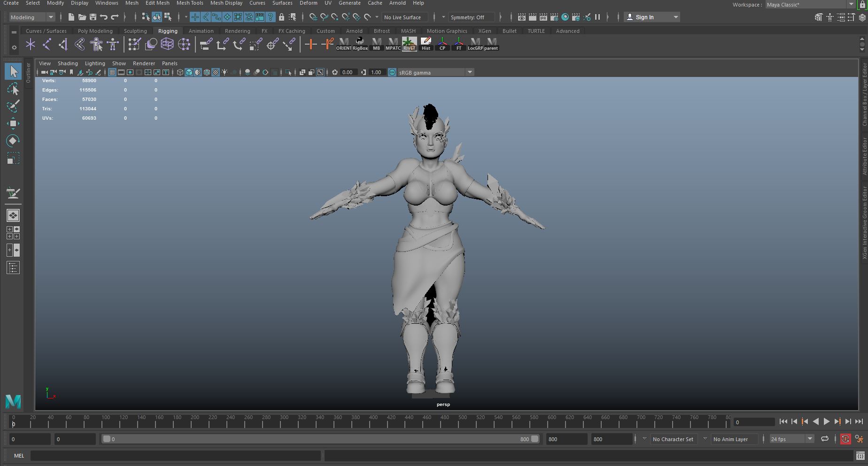Save the scene with the floppy disk icon

(x=93, y=17)
